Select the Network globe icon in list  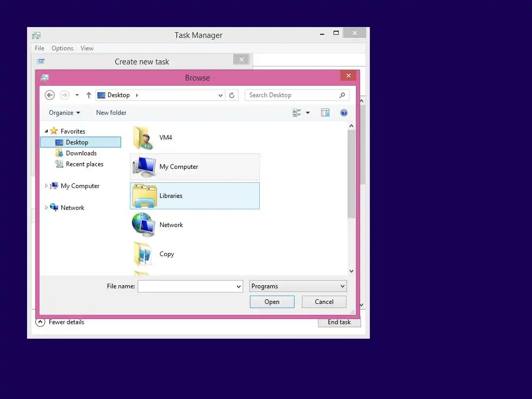coord(144,224)
